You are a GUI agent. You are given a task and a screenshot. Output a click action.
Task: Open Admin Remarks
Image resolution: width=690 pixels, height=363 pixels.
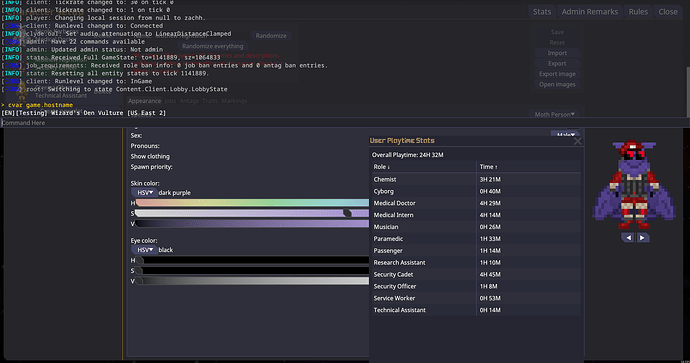(x=590, y=12)
